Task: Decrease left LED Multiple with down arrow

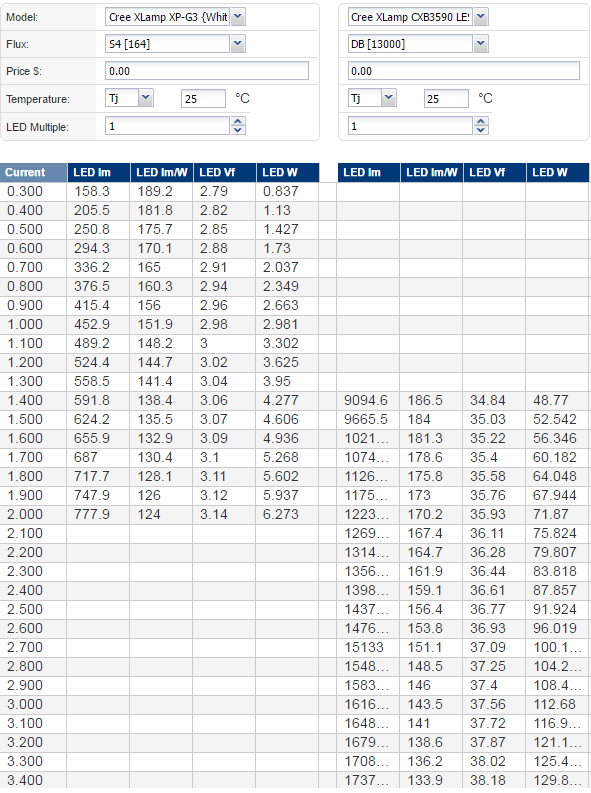Action: click(x=238, y=130)
